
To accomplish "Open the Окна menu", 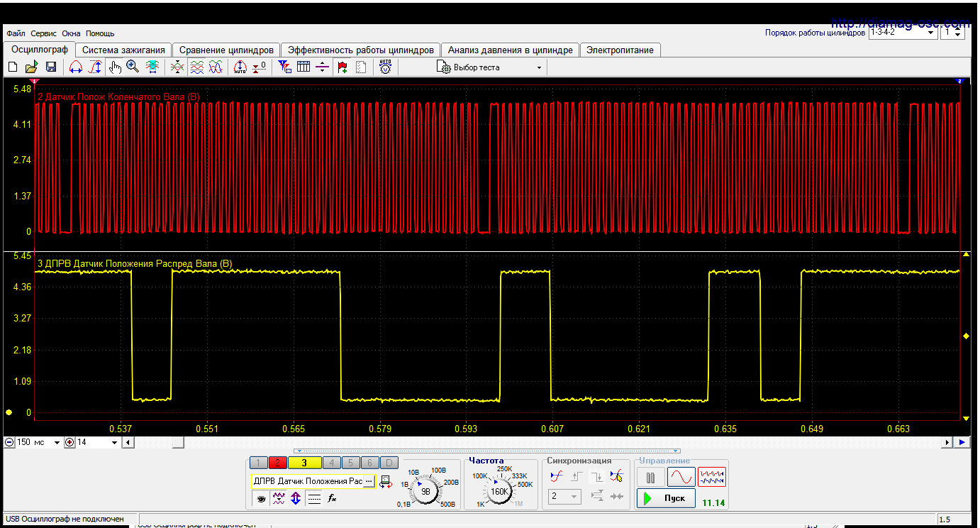I will coord(71,33).
